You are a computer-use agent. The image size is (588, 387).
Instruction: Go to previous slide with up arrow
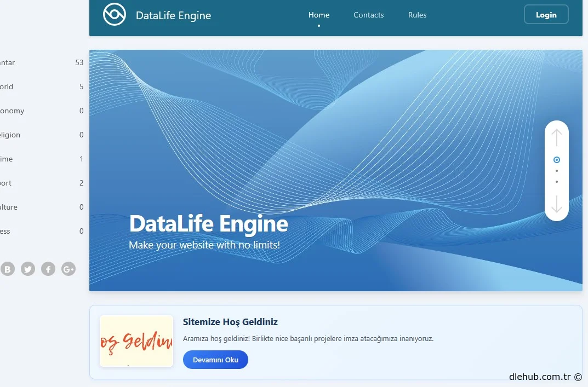tap(557, 137)
